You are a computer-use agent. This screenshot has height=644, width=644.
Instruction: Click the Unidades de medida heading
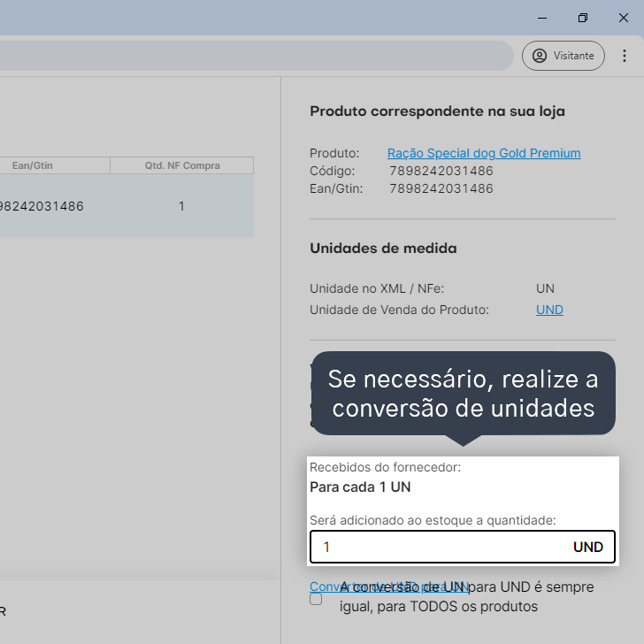(x=383, y=248)
